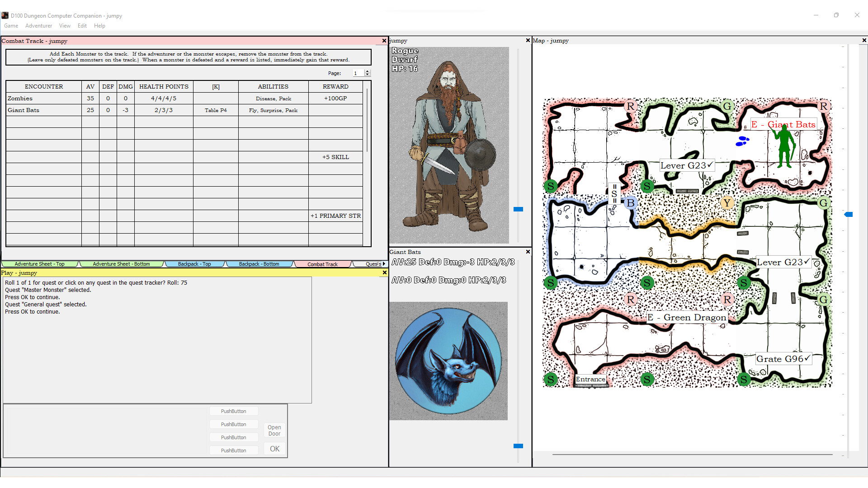Toggle the checkmark on Grate G96
Screen dimensions: 868x488
click(807, 358)
